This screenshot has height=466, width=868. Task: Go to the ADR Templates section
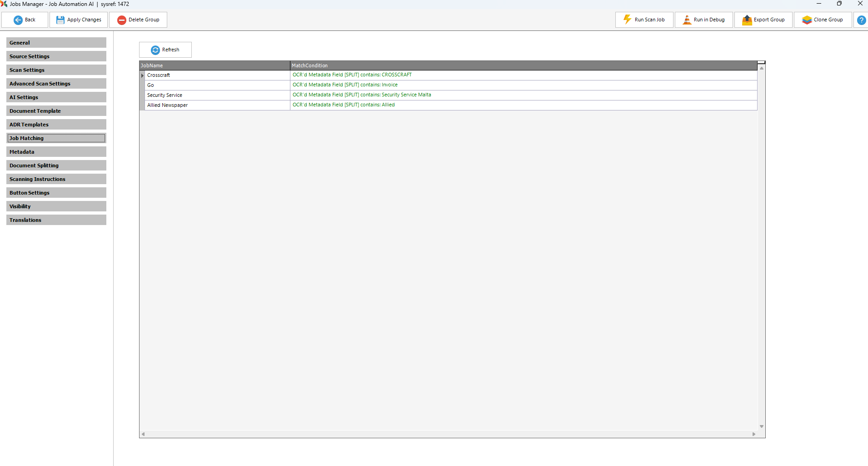[56, 125]
